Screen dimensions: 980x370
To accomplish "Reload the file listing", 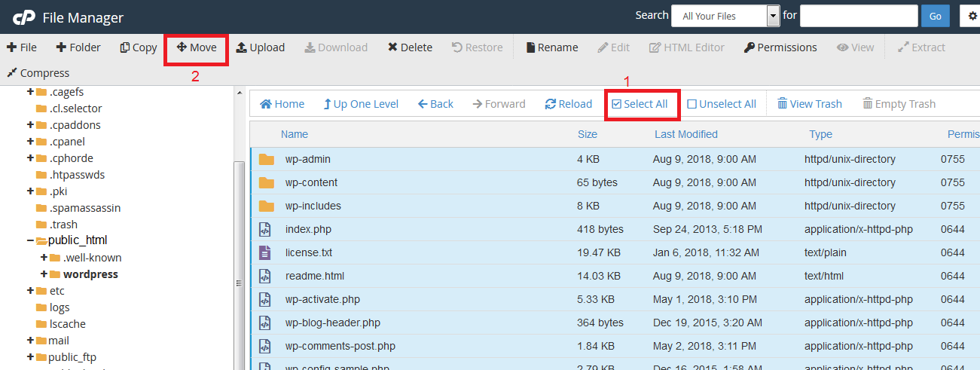I will coord(569,104).
